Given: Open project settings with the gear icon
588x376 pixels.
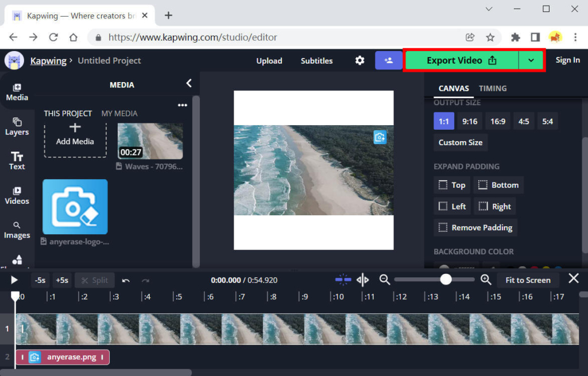Looking at the screenshot, I should (359, 60).
